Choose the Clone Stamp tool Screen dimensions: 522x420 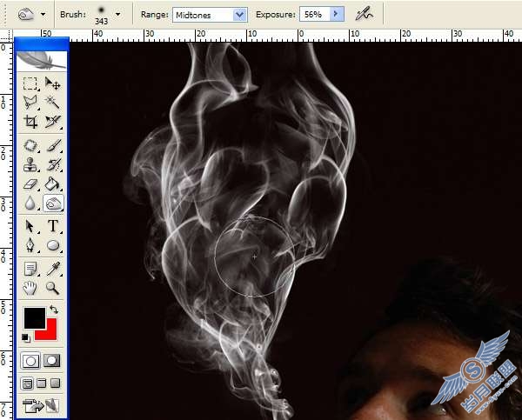(30, 164)
